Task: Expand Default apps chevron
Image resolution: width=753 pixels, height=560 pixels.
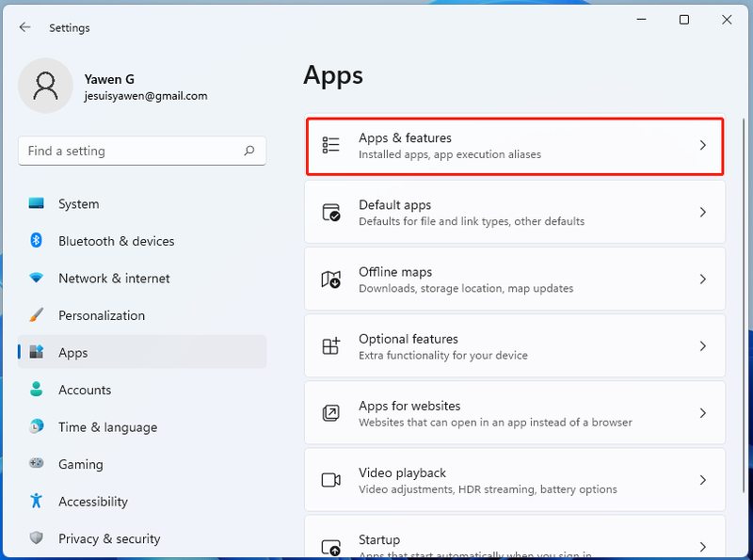Action: click(x=702, y=213)
